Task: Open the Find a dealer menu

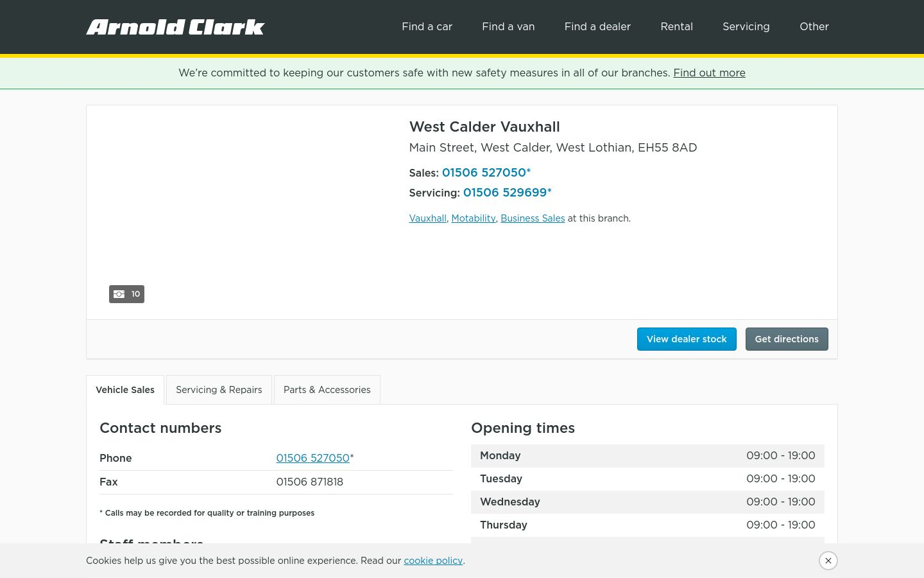Action: 597,27
